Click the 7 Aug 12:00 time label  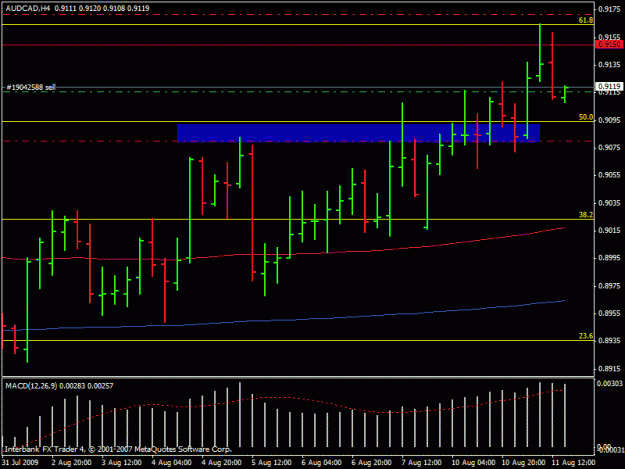422,462
